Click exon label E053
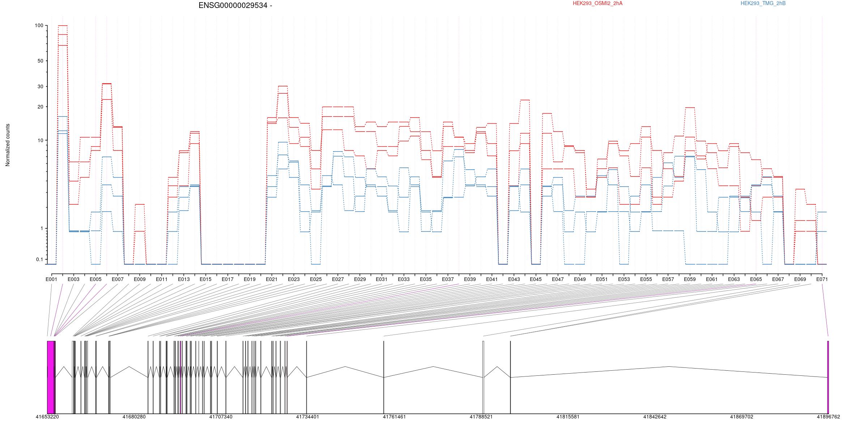868x434 pixels. click(x=624, y=279)
